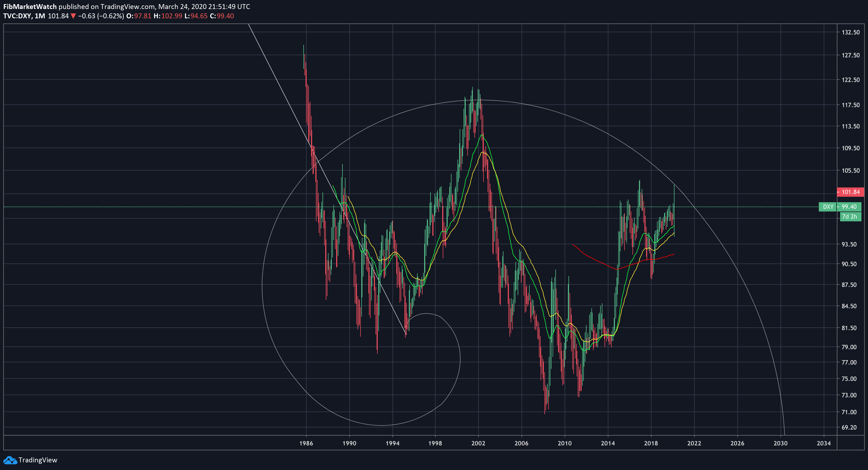Screen dimensions: 868x470
Task: Click the 1998 time axis label
Action: point(435,443)
